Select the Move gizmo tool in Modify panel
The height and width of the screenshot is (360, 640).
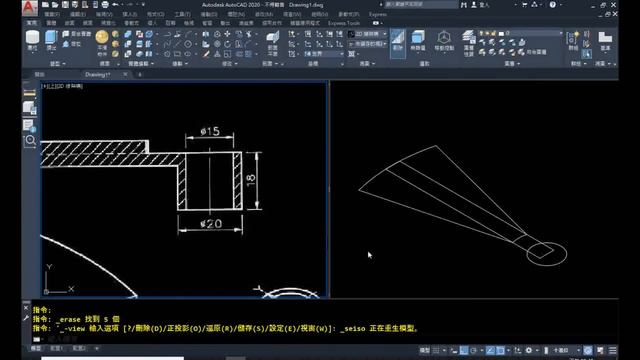tap(227, 34)
